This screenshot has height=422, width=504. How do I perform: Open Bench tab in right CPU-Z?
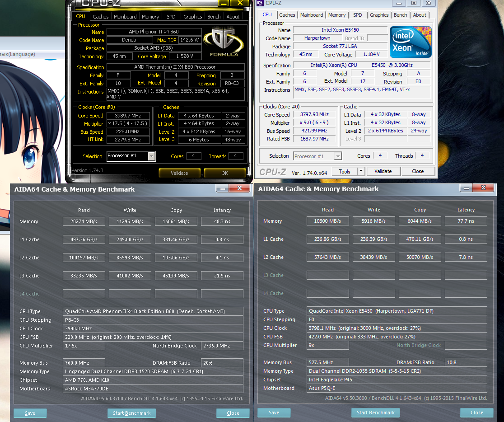[400, 15]
